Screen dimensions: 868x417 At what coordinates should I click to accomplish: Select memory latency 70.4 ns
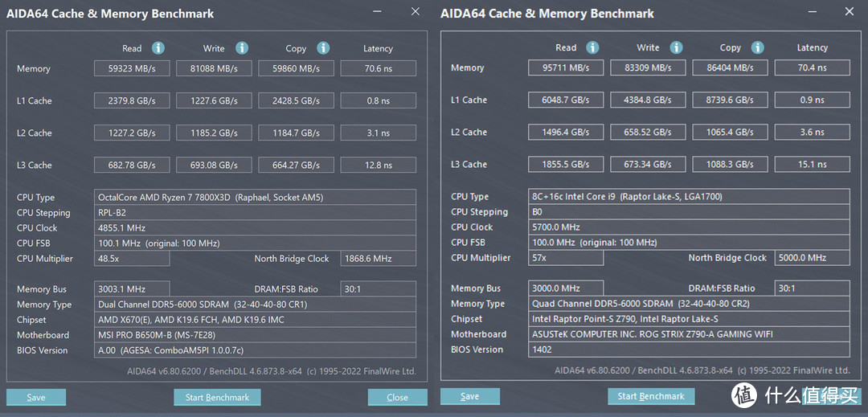(812, 68)
